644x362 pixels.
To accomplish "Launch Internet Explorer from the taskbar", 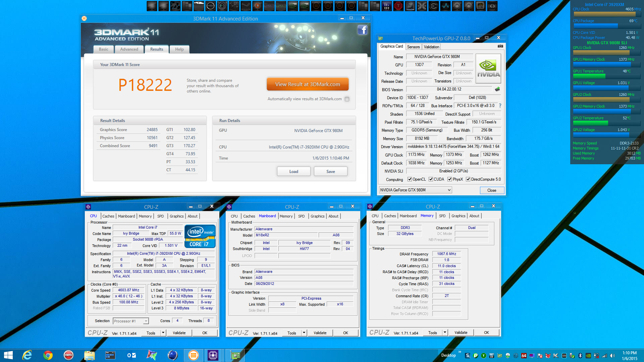I will coord(27,355).
